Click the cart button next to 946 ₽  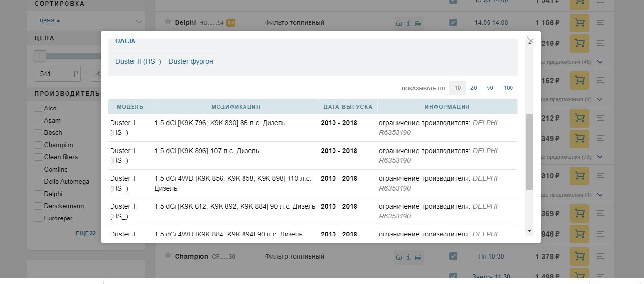(x=579, y=234)
